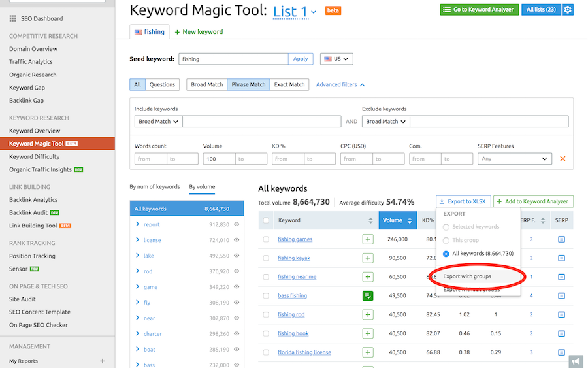588x368 pixels.
Task: Click Go to Keyword Analyzer button
Action: (x=480, y=10)
